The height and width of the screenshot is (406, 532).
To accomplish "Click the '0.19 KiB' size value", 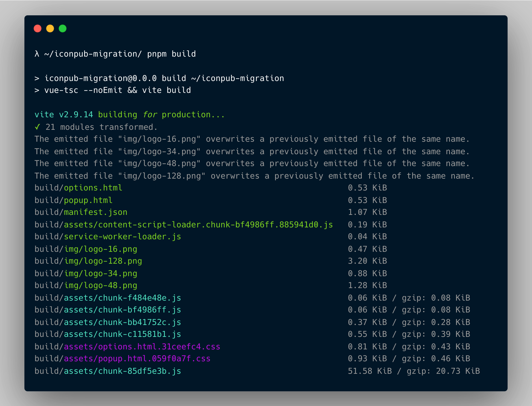I will click(367, 225).
